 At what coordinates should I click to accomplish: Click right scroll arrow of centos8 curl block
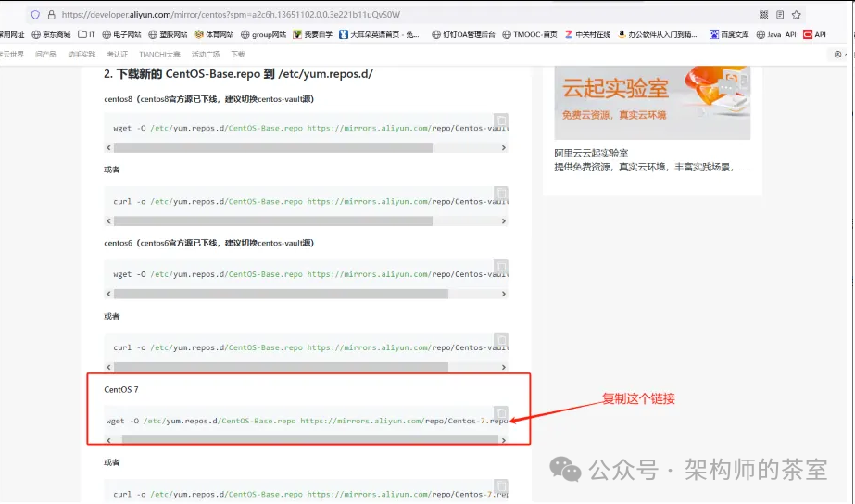pos(503,220)
